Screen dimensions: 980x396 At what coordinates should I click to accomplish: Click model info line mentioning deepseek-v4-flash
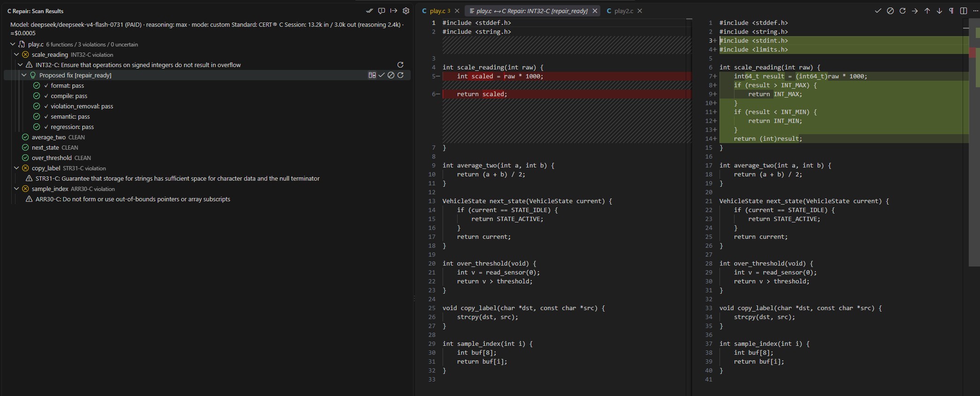tap(207, 29)
